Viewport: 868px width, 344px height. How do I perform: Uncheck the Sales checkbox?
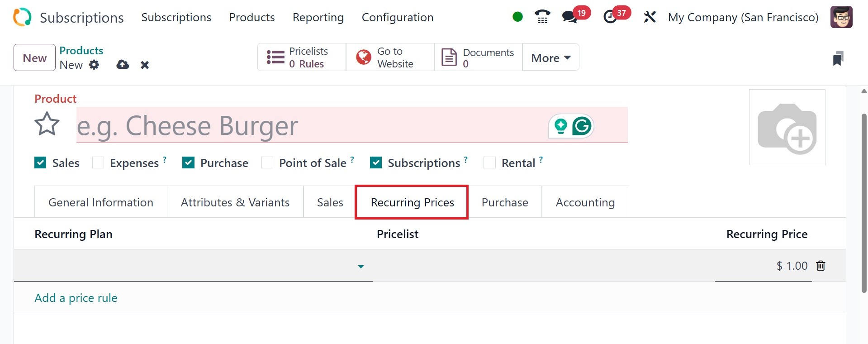pos(40,163)
